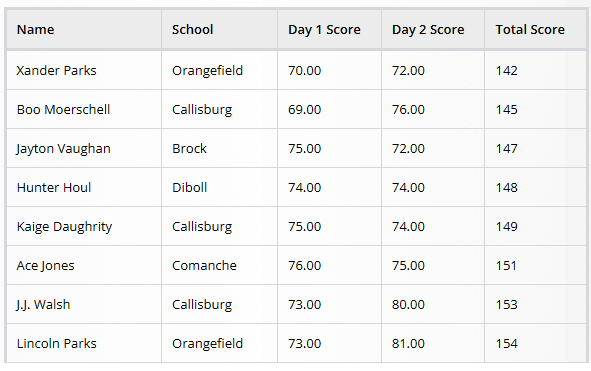Select the Boo Moerschell name cell
The width and height of the screenshot is (591, 371).
pos(84,109)
